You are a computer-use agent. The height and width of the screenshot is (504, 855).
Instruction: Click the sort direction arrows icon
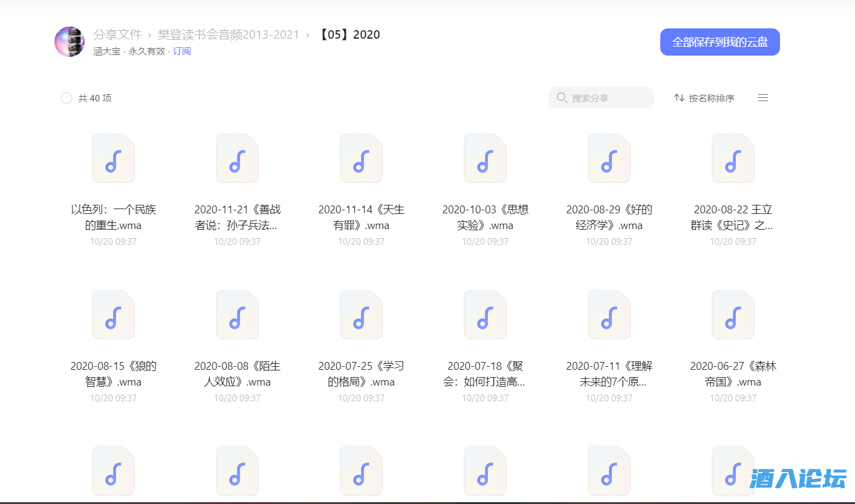coord(678,97)
